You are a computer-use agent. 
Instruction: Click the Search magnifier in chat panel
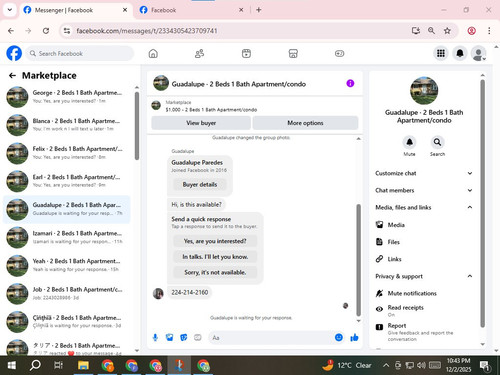(437, 142)
